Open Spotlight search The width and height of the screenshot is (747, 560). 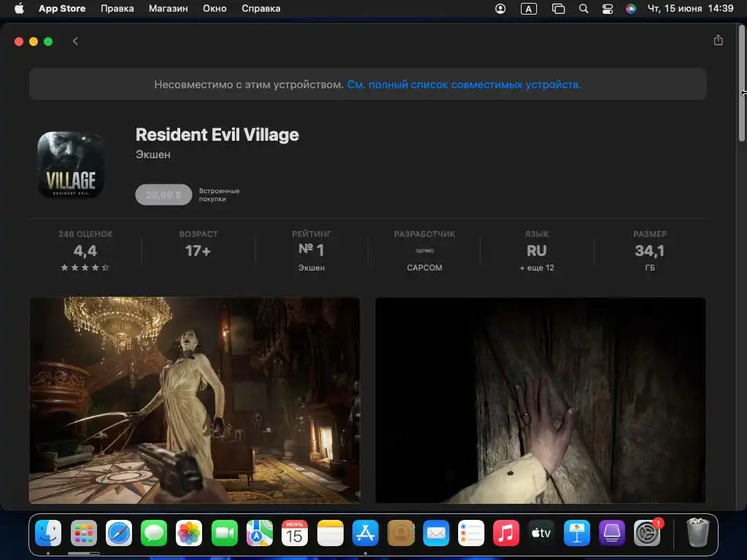(x=583, y=9)
